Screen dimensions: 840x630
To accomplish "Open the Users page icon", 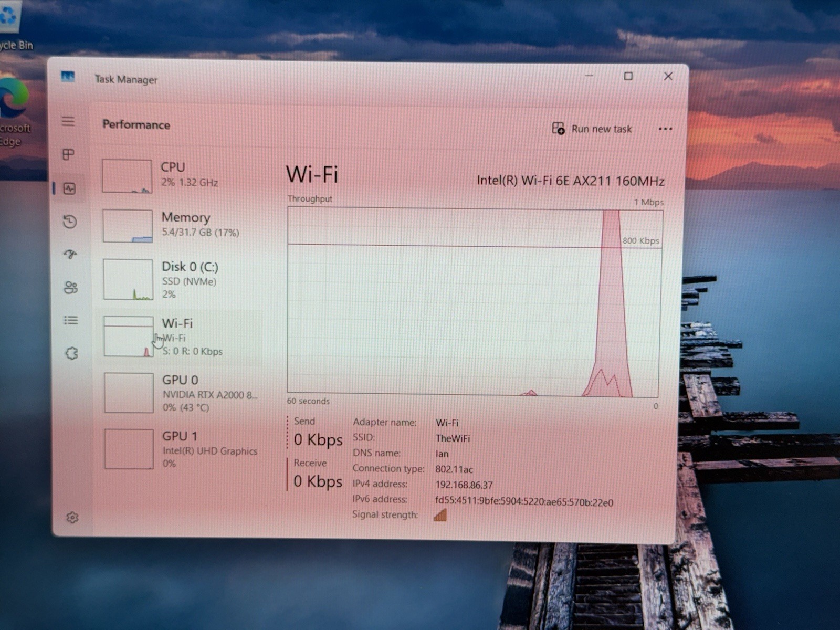I will (71, 287).
